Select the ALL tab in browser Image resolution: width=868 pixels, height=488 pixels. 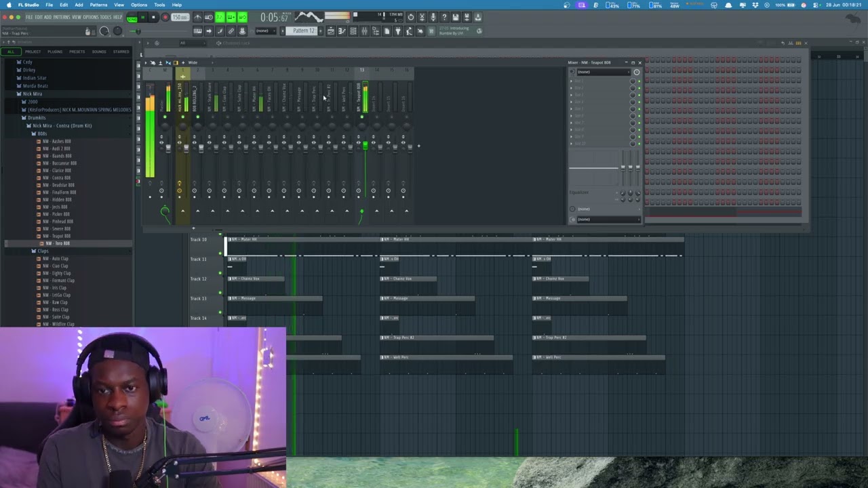(11, 52)
